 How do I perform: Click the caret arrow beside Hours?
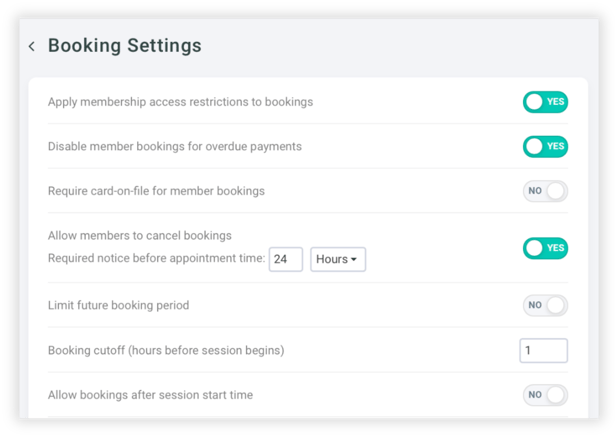[x=354, y=260]
